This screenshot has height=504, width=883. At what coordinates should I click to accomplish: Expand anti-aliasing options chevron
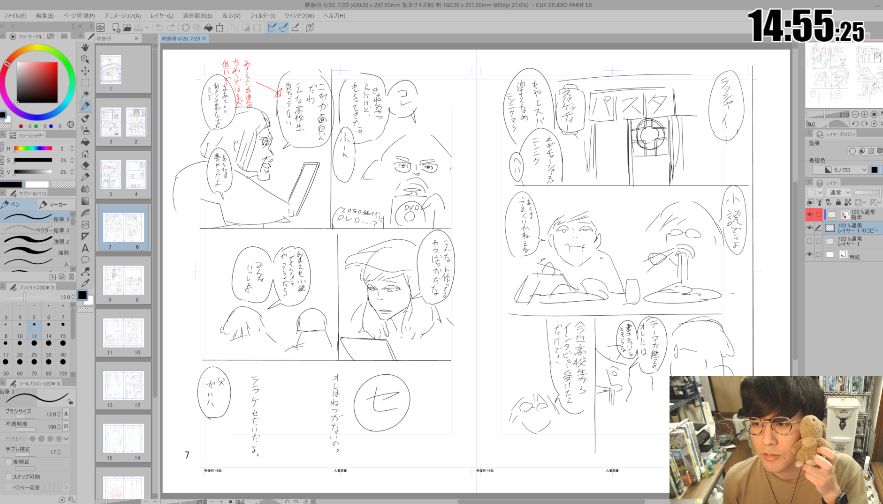[66, 438]
